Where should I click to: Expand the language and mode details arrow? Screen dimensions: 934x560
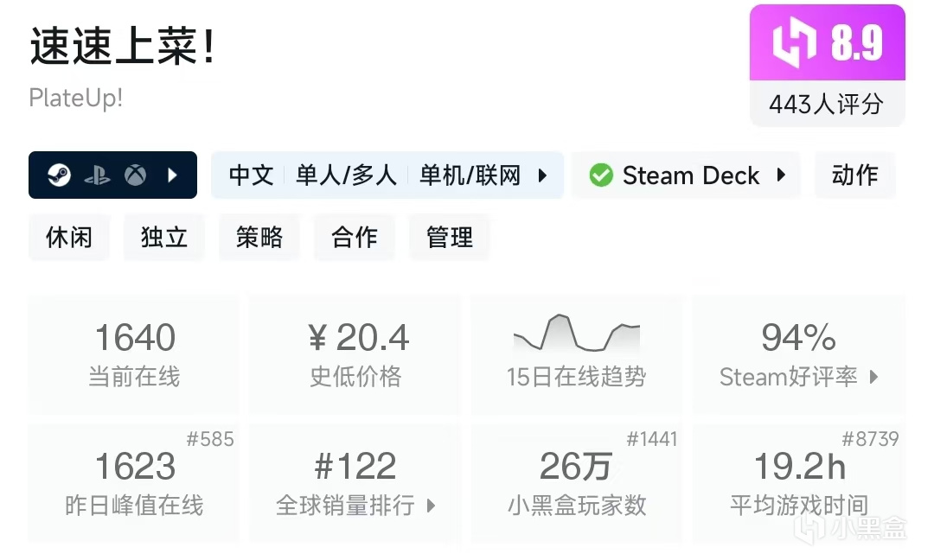click(542, 175)
